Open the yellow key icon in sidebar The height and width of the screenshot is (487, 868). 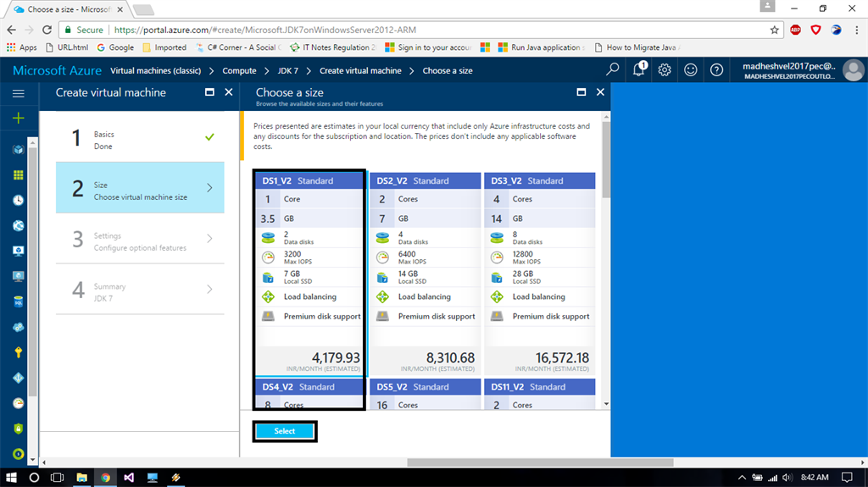pyautogui.click(x=19, y=352)
